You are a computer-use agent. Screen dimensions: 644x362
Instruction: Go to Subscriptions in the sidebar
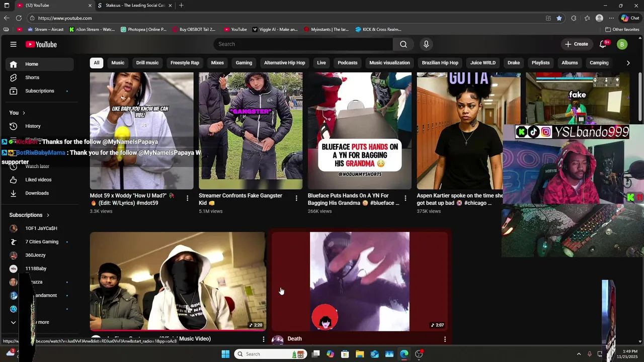pos(39,91)
